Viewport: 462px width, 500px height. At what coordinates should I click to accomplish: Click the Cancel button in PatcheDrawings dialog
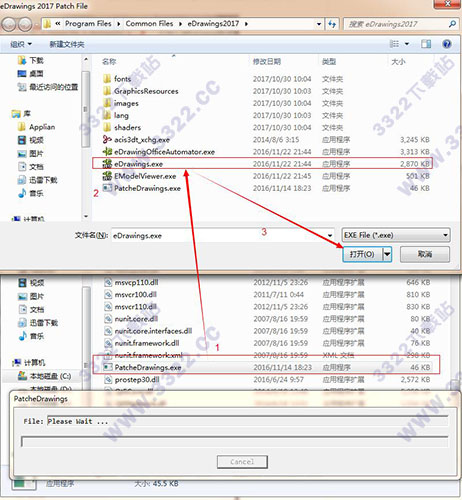coord(242,462)
